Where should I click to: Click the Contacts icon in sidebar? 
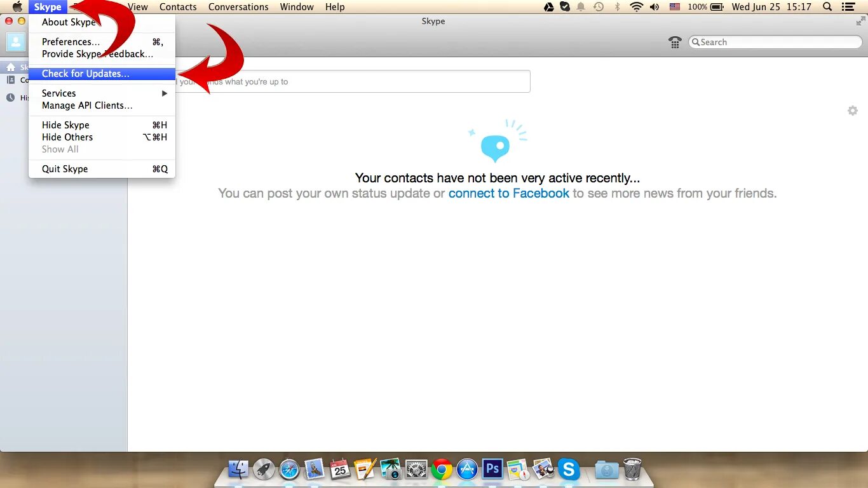pos(11,80)
